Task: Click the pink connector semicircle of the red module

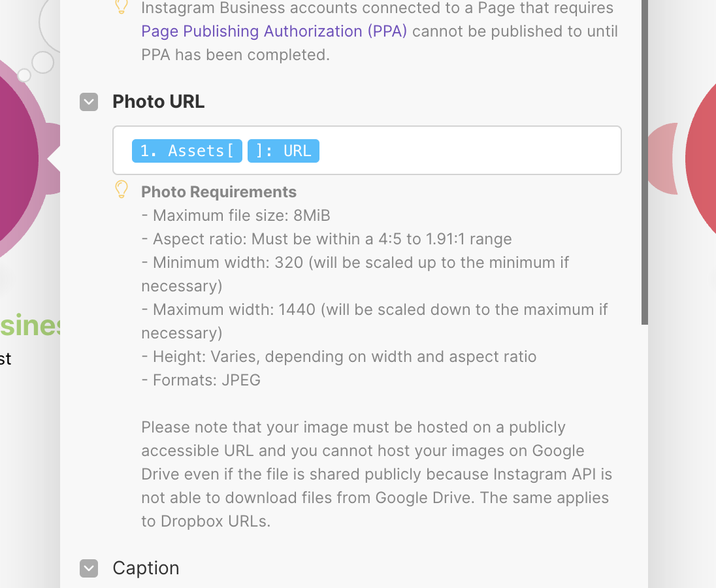Action: pos(663,159)
